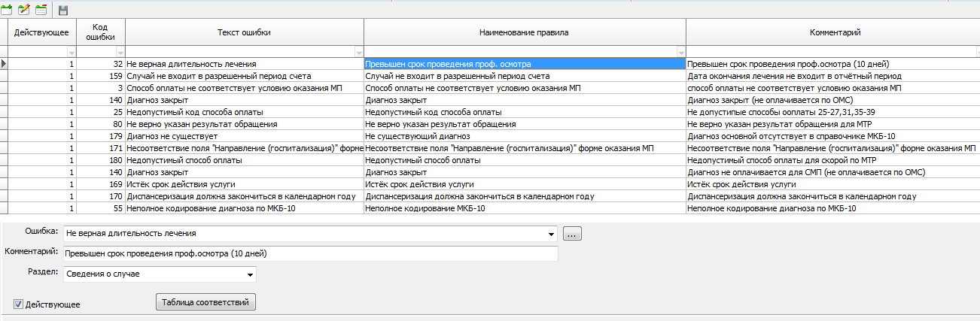
Task: Select cell 'Превышен срок проведения проф. осмотра'
Action: point(525,65)
